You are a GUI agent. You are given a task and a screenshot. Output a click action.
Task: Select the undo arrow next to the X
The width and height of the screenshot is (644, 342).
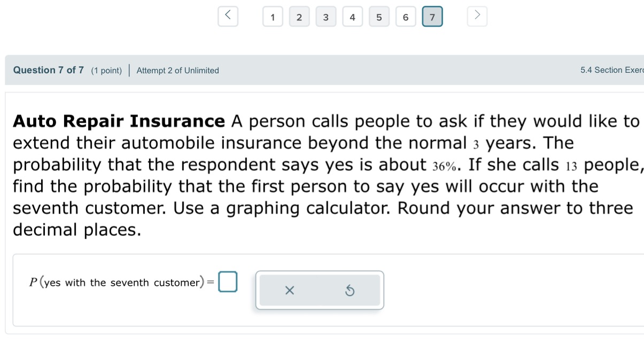(x=350, y=291)
